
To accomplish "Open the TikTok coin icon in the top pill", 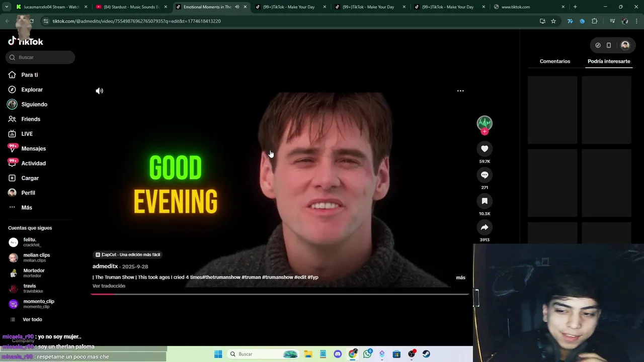I will pyautogui.click(x=598, y=45).
